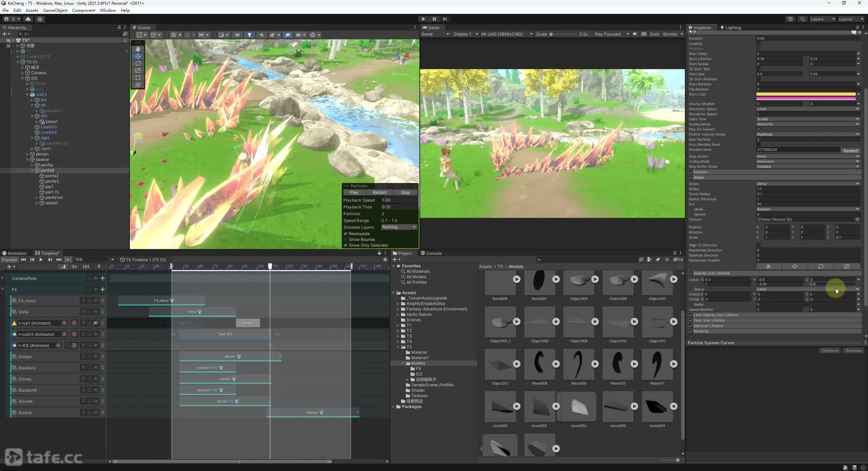
Task: Toggle Resimulate checkbox
Action: (x=345, y=234)
